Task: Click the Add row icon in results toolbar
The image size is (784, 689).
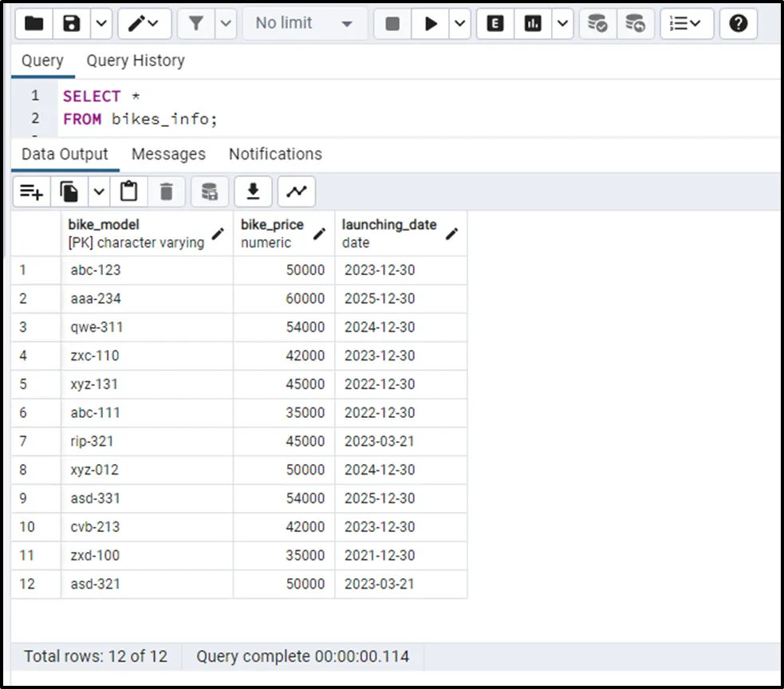Action: click(x=32, y=191)
